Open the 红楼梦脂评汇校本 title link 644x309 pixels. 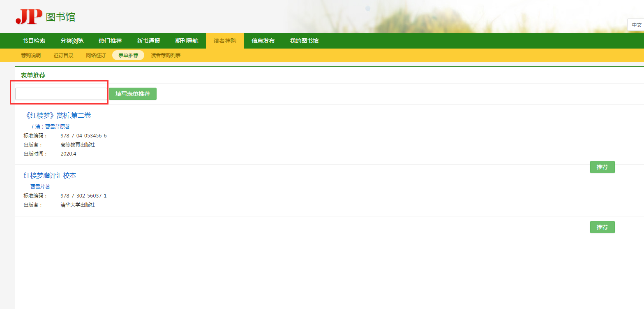coord(50,175)
